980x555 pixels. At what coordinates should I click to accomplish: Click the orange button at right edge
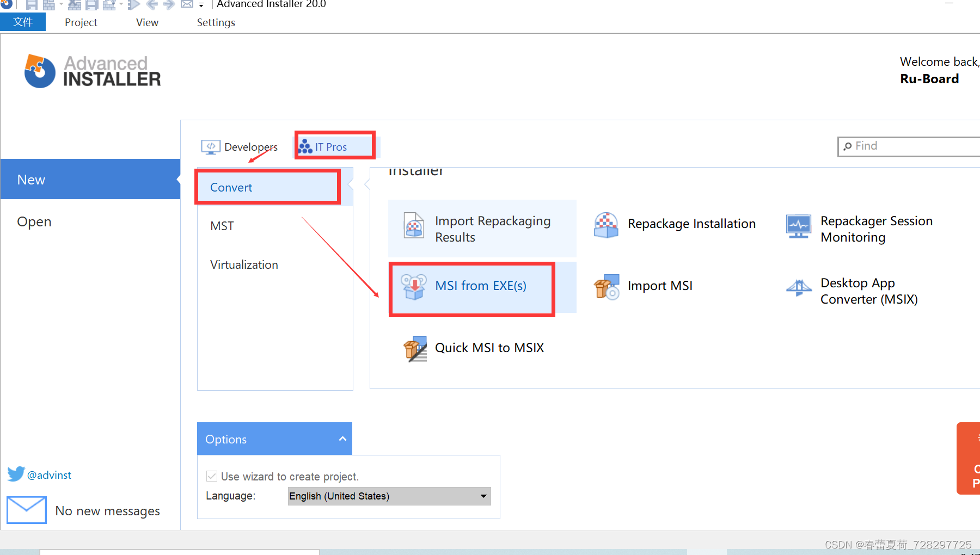pyautogui.click(x=969, y=458)
